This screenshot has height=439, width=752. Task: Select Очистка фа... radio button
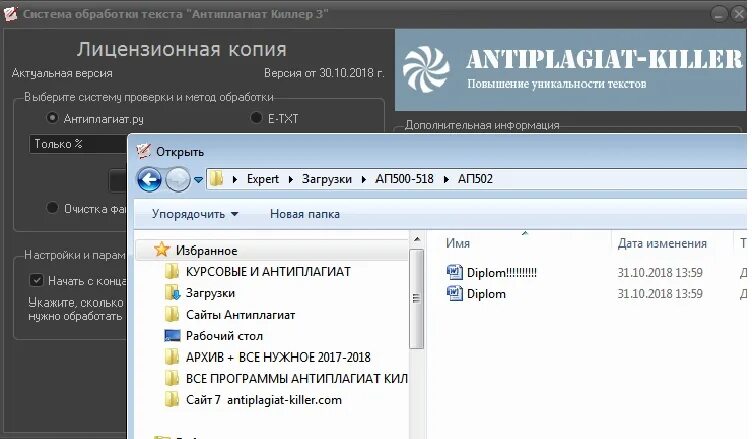point(52,208)
